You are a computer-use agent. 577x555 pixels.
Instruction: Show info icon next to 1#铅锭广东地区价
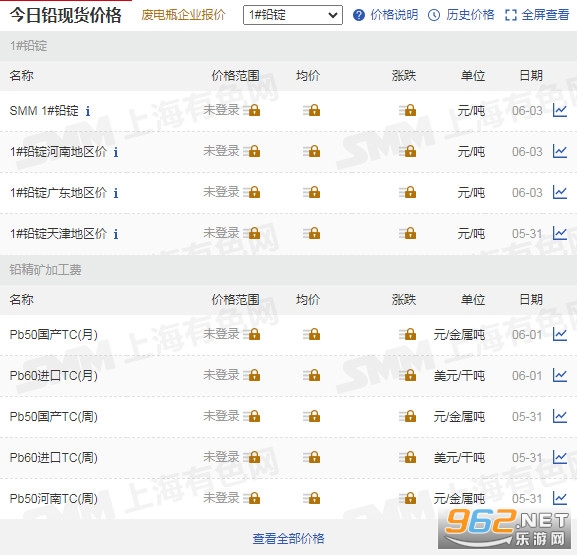(x=116, y=193)
